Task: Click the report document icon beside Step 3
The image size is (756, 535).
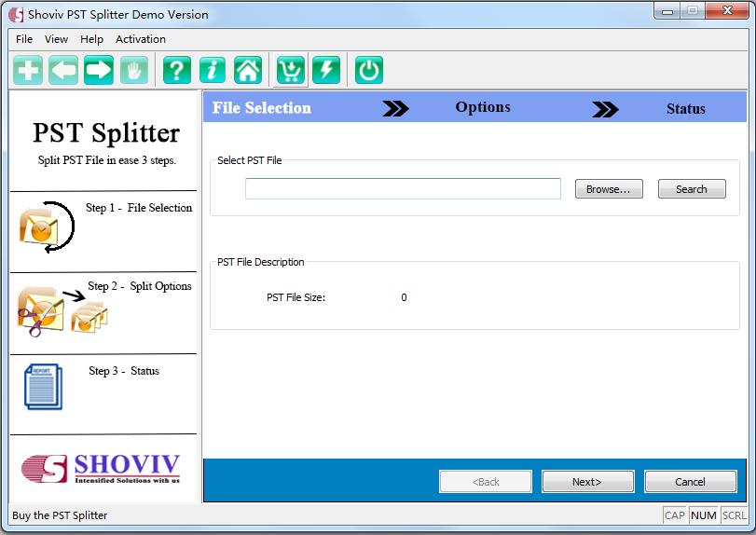Action: click(x=44, y=387)
